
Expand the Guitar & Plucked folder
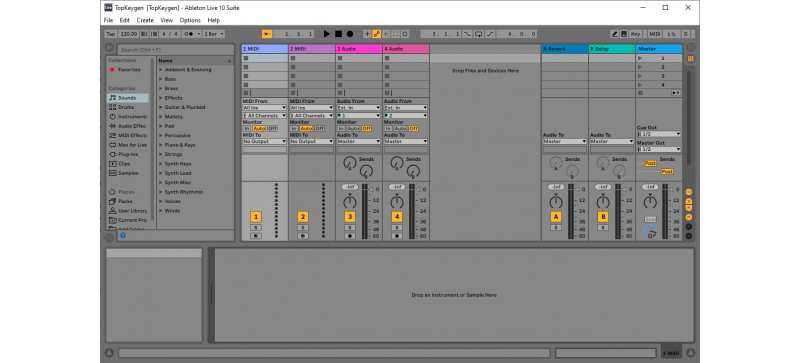coord(160,107)
